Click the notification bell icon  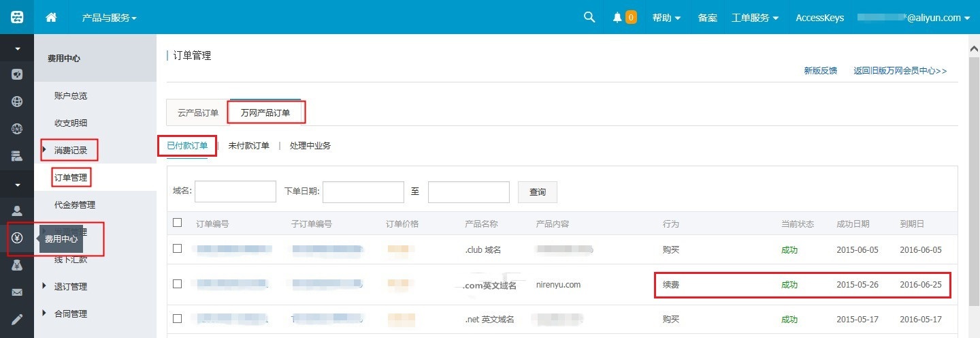[617, 18]
